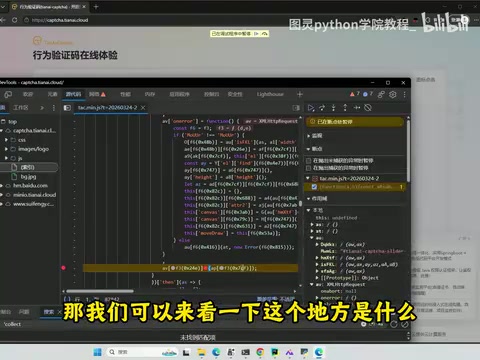
Task: Select the minio.tianai.cloud domain
Action: (x=34, y=195)
